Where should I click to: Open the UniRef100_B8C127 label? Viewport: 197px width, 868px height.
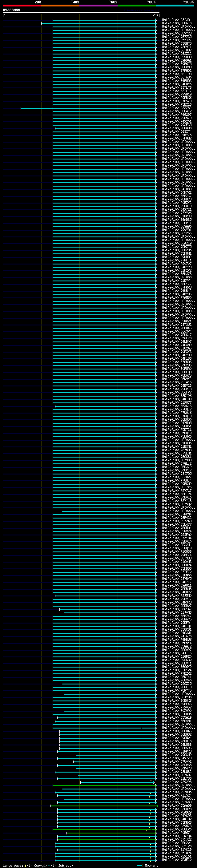tap(177, 284)
